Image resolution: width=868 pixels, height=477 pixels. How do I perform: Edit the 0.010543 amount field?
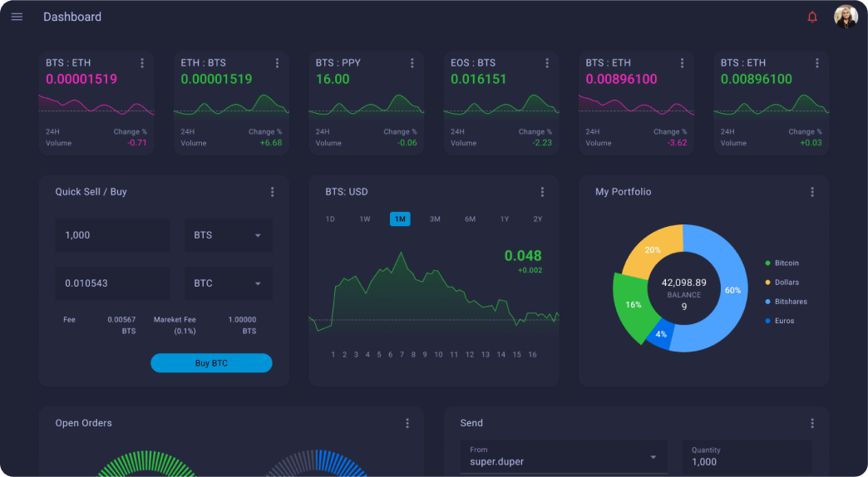(113, 283)
